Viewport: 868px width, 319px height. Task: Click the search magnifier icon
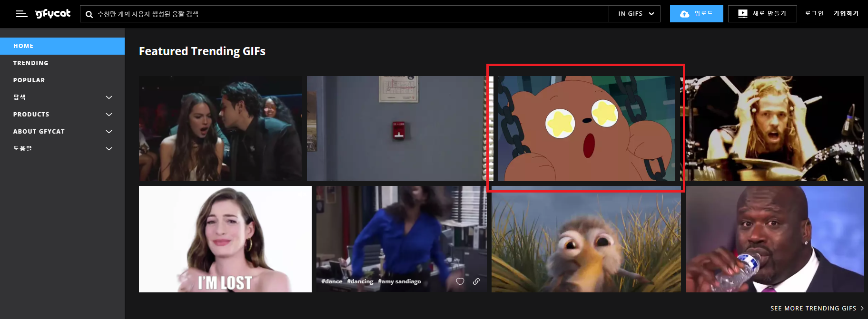pyautogui.click(x=89, y=14)
